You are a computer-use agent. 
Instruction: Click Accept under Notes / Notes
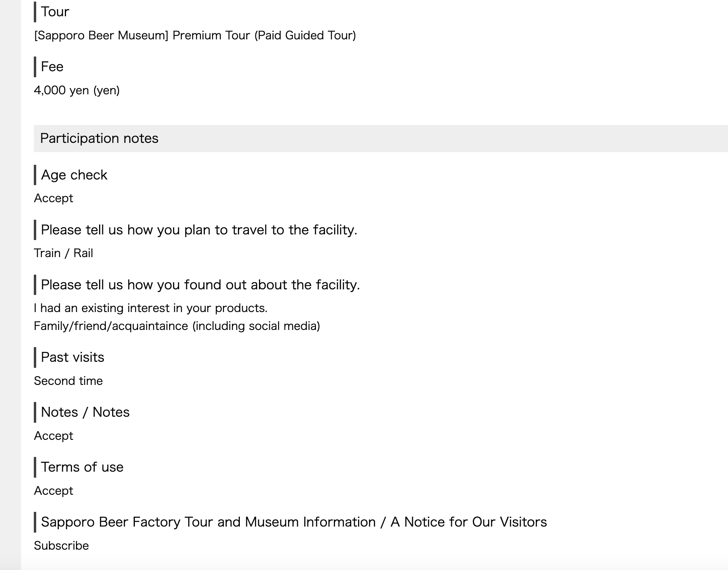pyautogui.click(x=53, y=436)
